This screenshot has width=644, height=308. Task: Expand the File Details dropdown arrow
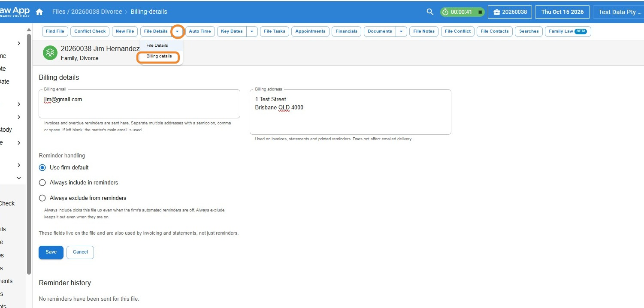click(177, 31)
